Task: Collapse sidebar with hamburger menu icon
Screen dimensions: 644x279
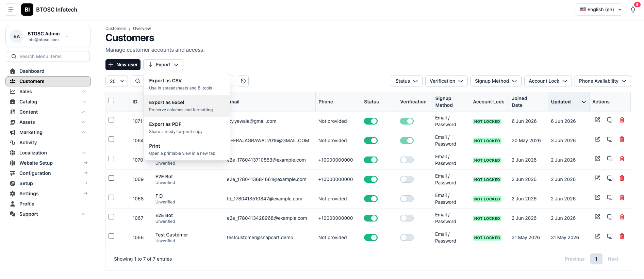Action: (11, 10)
